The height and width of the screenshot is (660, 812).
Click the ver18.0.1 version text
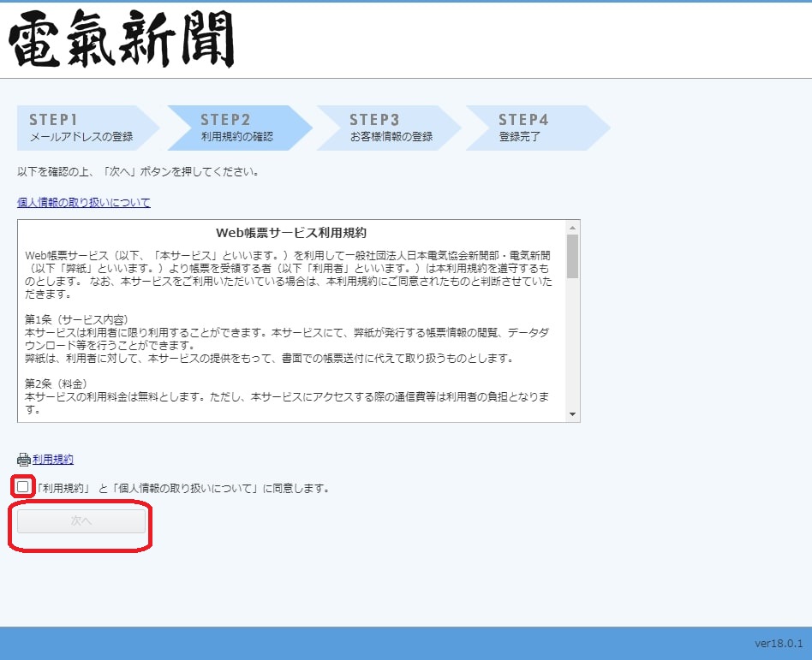click(779, 644)
